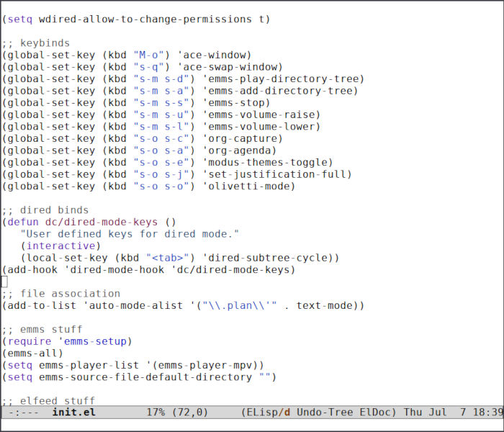Click 'auto-mode-alist symbol

pos(132,305)
